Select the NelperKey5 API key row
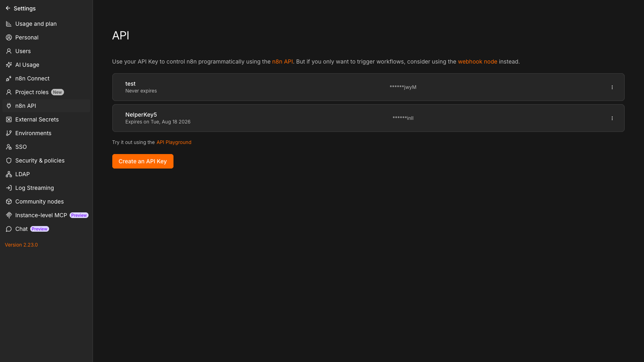Screen dimensions: 644x362 tap(368, 118)
